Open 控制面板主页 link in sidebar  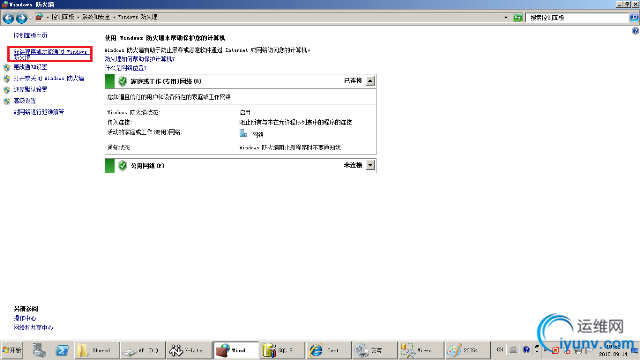(30, 36)
